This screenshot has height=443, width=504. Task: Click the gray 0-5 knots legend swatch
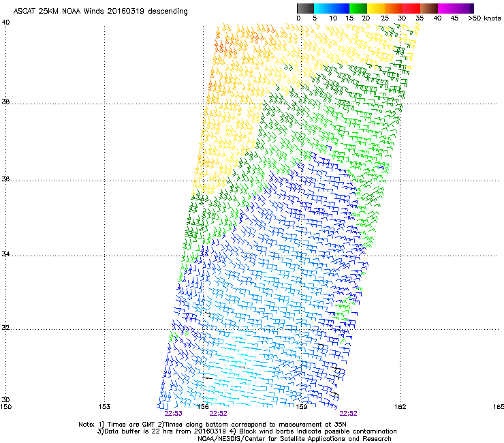(305, 8)
